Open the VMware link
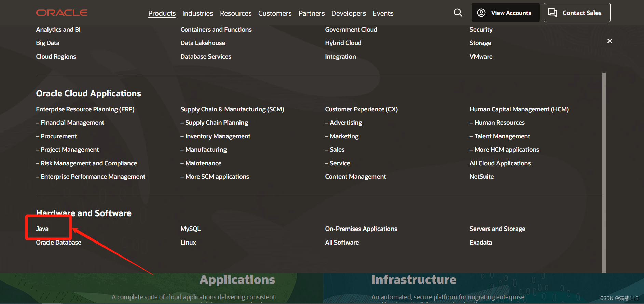 coord(481,57)
